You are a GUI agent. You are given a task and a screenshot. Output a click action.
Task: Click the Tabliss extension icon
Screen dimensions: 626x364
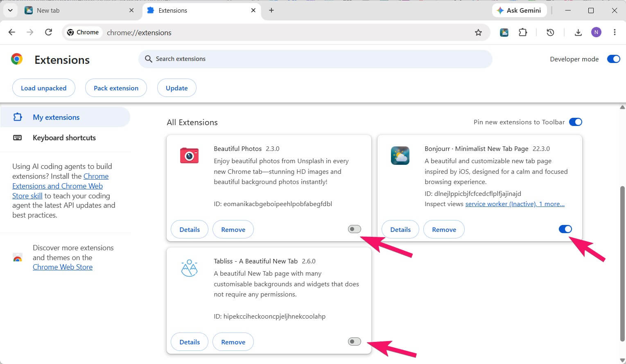[x=189, y=268]
